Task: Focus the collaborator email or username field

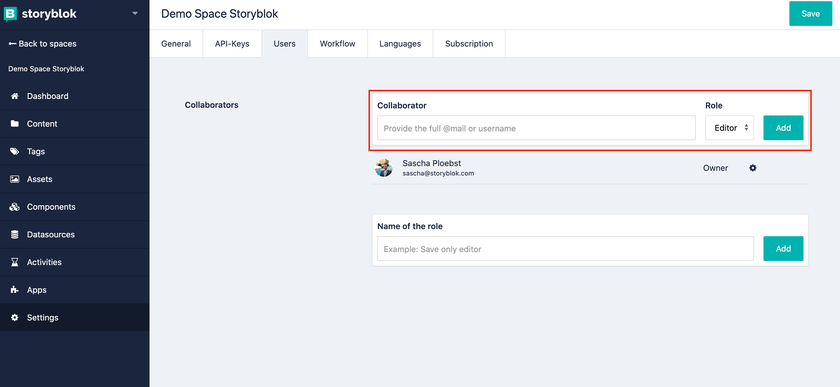Action: click(536, 128)
